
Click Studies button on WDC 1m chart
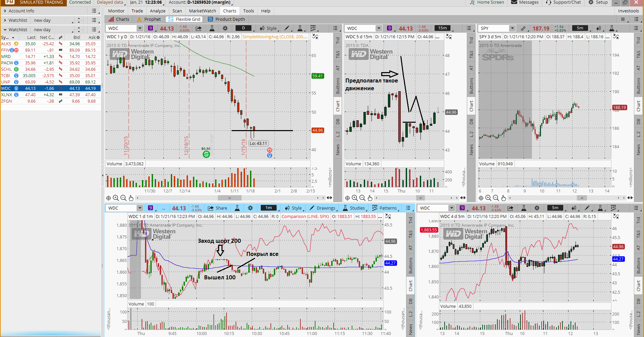[x=354, y=208]
